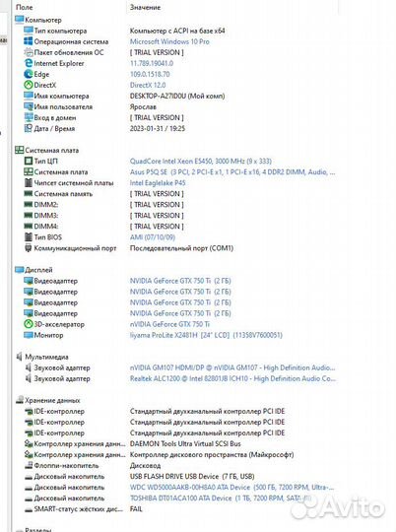Click the Монитор row icon
Viewport: 396px width, 532px height.
[29, 335]
